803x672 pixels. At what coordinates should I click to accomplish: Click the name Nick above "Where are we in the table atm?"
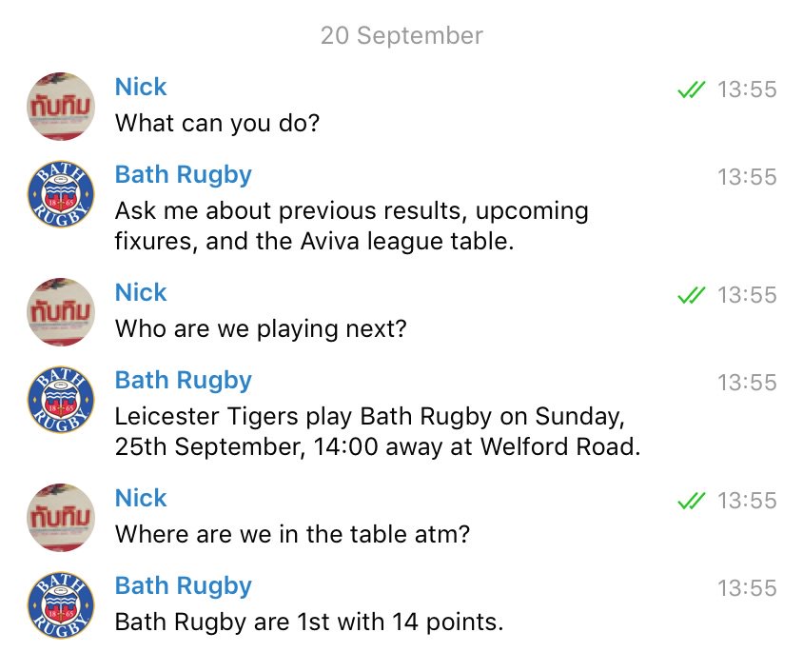(x=141, y=499)
